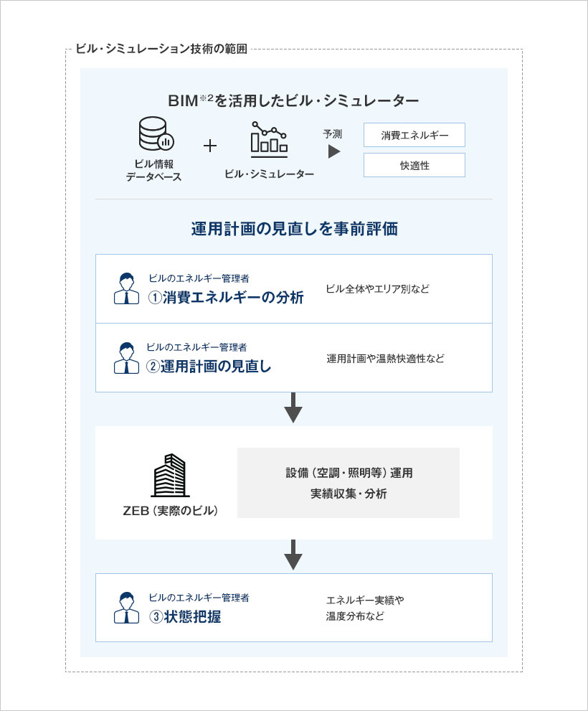Click the prediction arrow triangle

click(333, 151)
